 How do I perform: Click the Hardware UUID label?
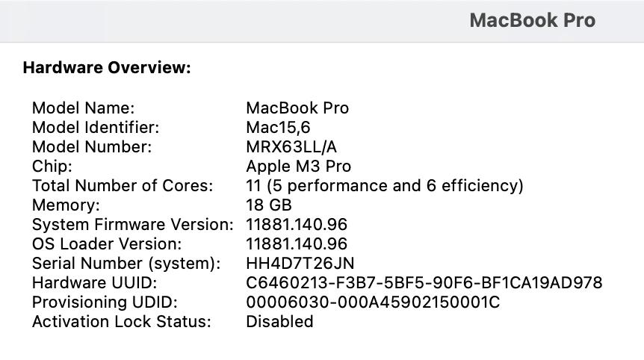click(x=94, y=282)
